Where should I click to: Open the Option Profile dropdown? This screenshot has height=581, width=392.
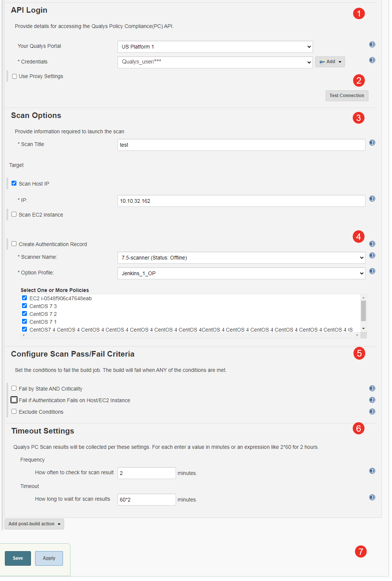[241, 273]
